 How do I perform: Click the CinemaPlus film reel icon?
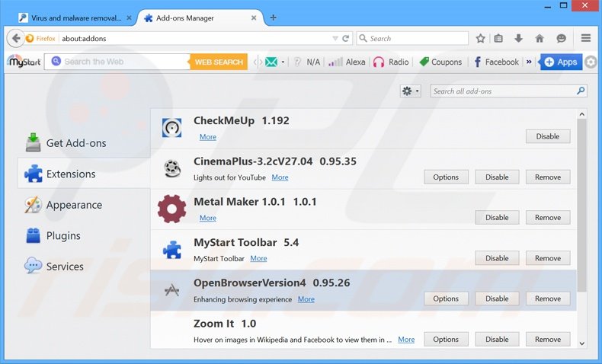pos(172,168)
